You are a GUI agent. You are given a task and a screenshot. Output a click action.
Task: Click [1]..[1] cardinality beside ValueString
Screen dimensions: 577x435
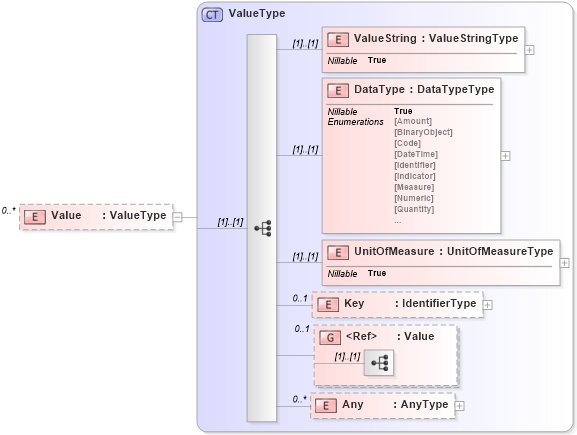pos(305,44)
